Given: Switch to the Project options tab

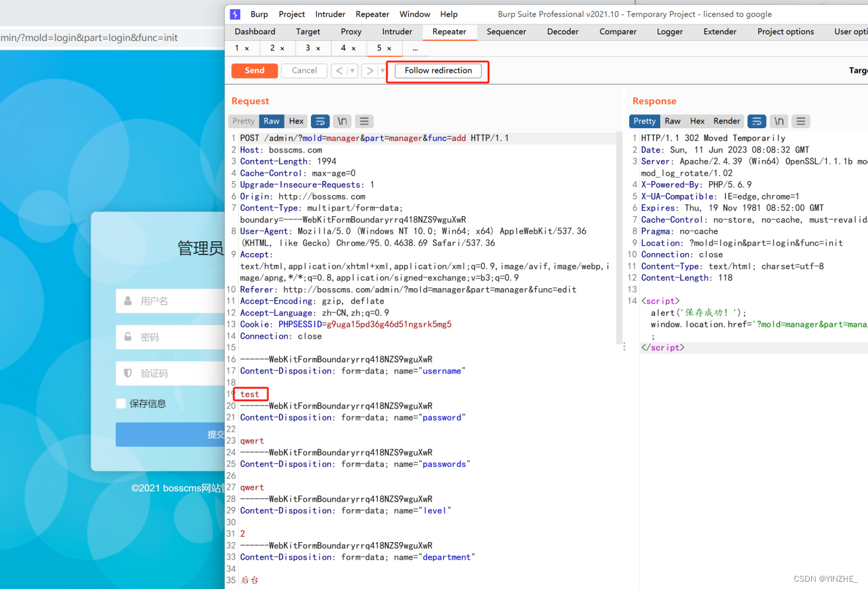Looking at the screenshot, I should coord(786,32).
